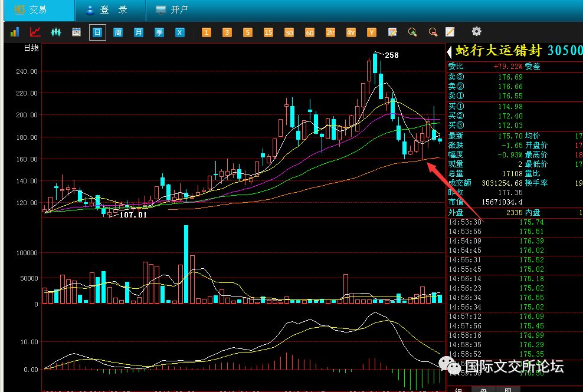Switch to weekly 周 period
This screenshot has width=583, height=392.
coord(118,32)
